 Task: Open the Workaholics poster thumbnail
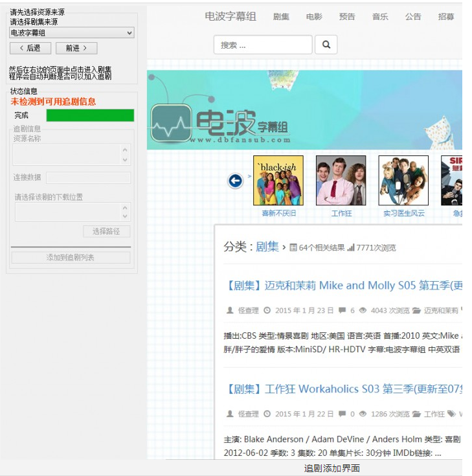click(341, 180)
